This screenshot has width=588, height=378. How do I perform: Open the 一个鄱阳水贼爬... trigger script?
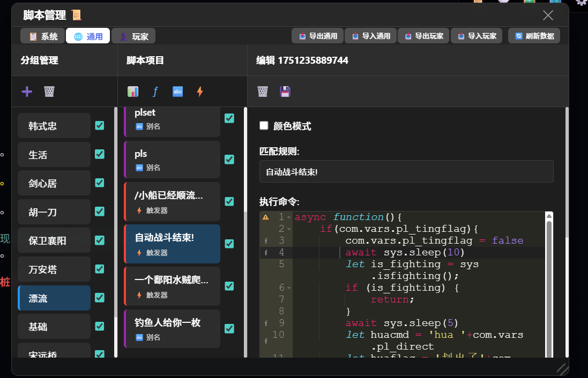tap(172, 286)
